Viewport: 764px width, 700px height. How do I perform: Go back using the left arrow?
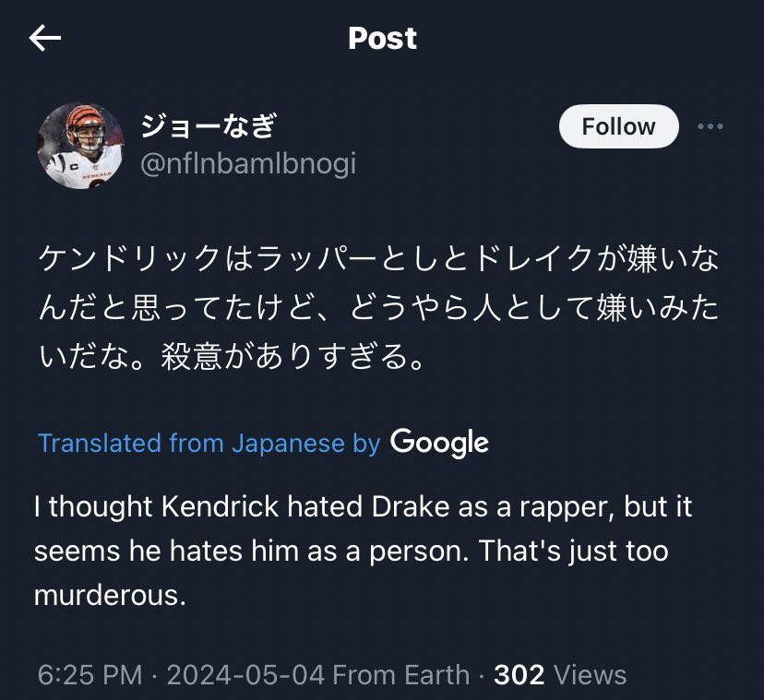coord(45,38)
